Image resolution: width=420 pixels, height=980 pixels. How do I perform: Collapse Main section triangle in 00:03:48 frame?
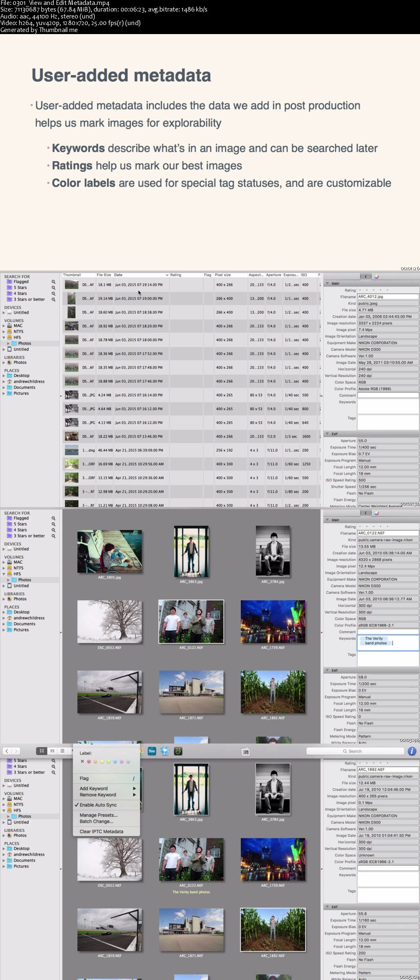[327, 520]
